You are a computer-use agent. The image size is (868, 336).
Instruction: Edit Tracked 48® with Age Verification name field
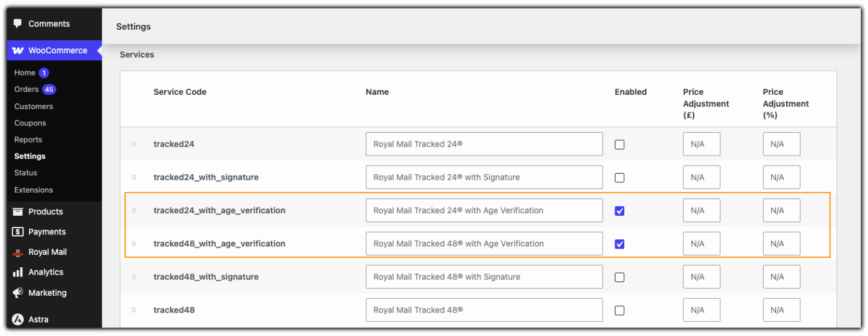[484, 244]
